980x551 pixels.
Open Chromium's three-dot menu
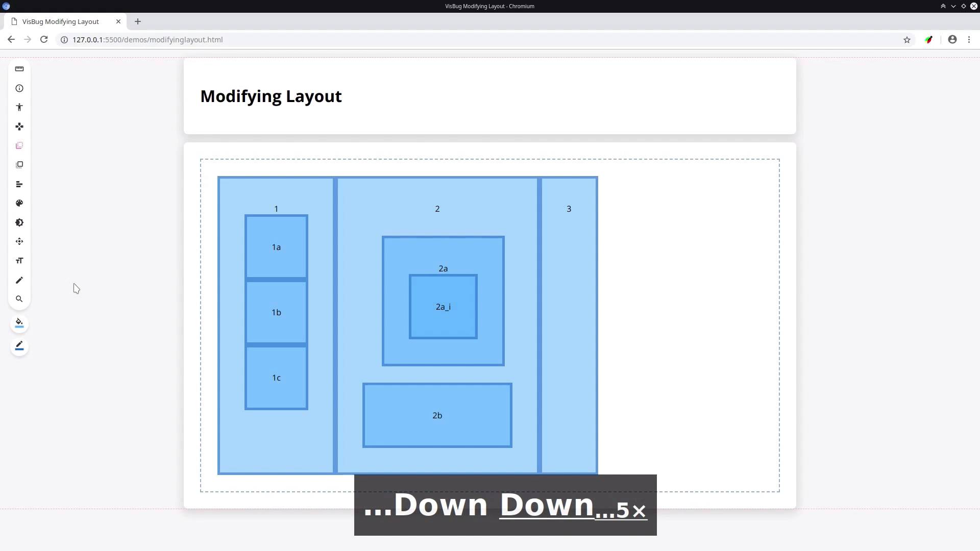coord(969,39)
